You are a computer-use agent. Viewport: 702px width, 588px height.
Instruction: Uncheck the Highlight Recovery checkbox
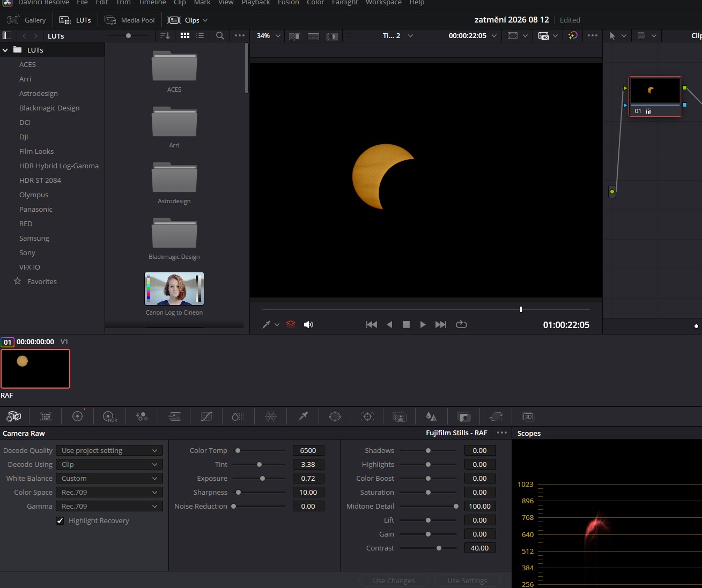(60, 520)
